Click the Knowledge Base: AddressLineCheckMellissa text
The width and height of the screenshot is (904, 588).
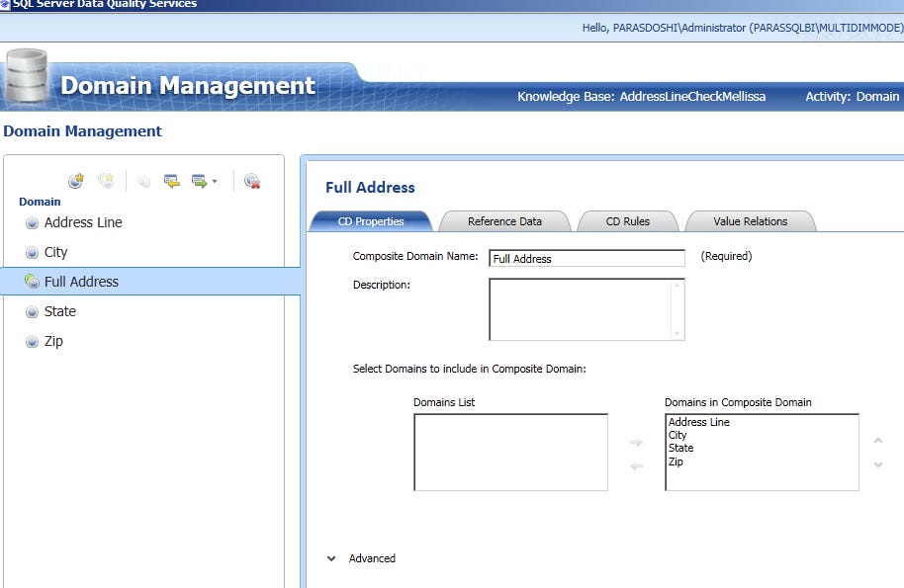coord(641,96)
